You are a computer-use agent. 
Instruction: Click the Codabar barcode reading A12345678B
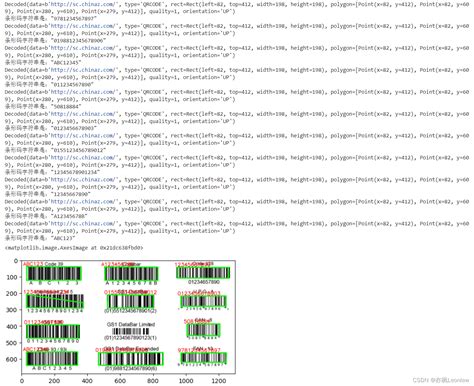pos(131,274)
